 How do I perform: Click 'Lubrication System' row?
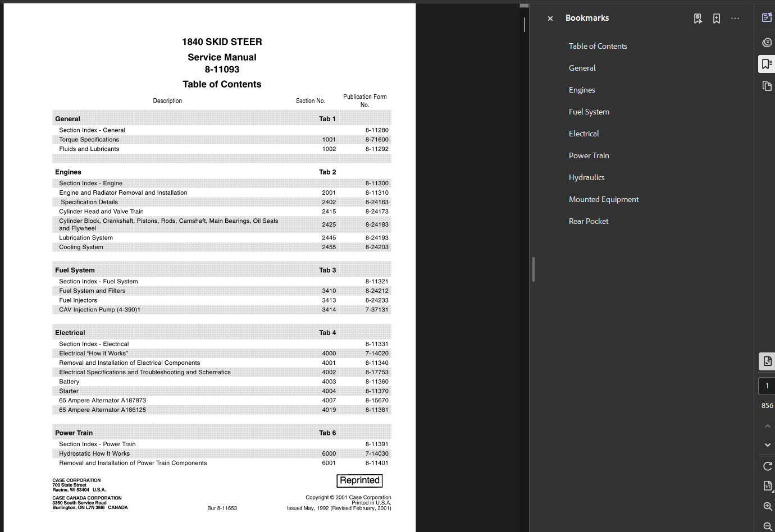tap(222, 238)
